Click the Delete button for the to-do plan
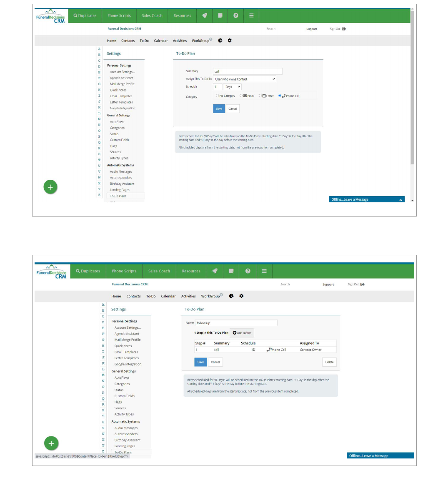 (329, 362)
